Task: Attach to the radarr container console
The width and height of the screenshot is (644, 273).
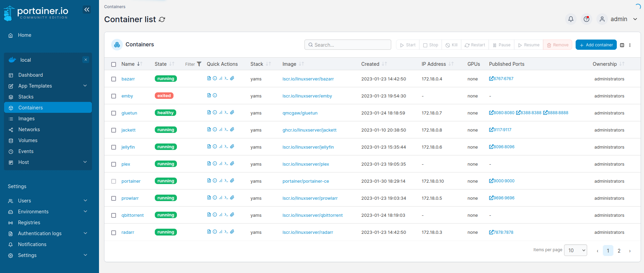Action: 232,232
